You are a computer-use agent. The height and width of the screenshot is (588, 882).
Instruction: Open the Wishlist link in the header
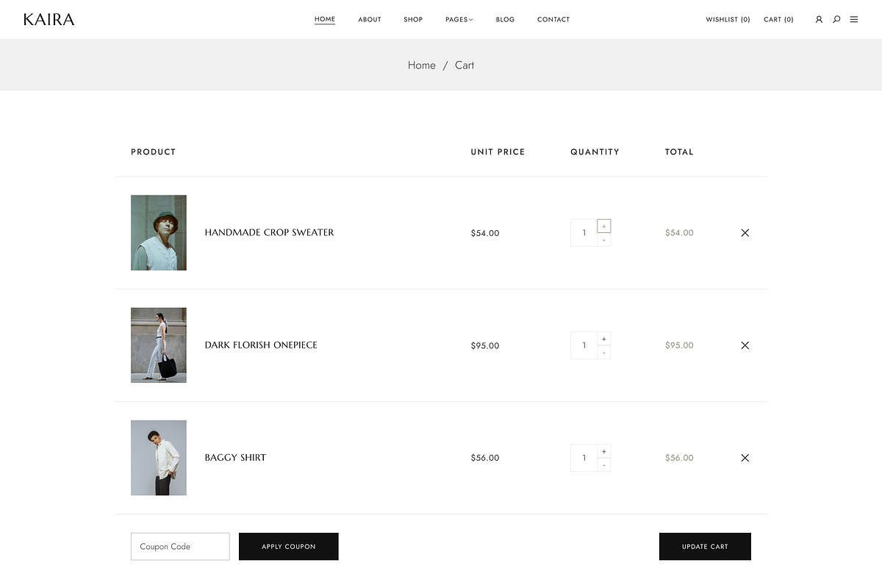[x=728, y=19]
